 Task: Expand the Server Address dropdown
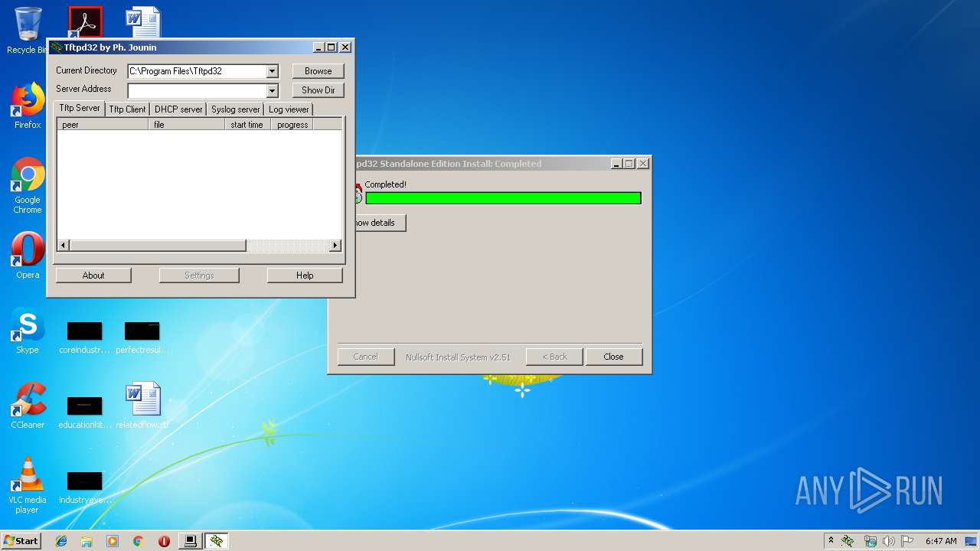pos(272,91)
